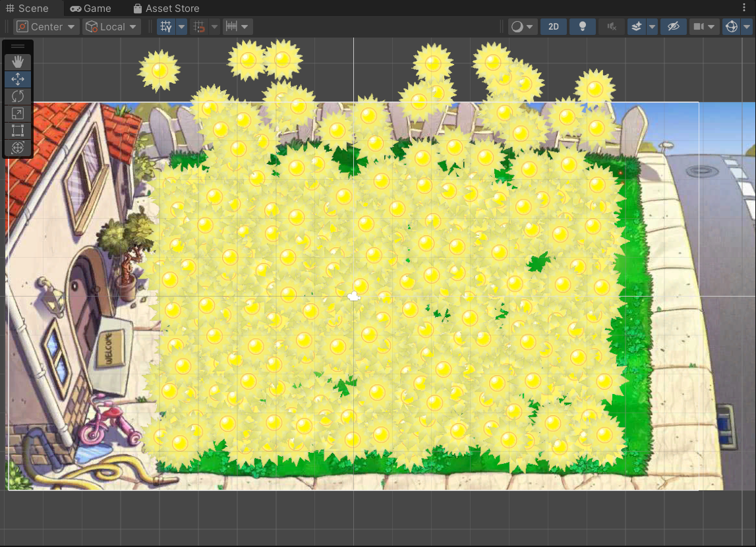Open the scene camera settings dropdown
756x547 pixels.
coord(703,27)
